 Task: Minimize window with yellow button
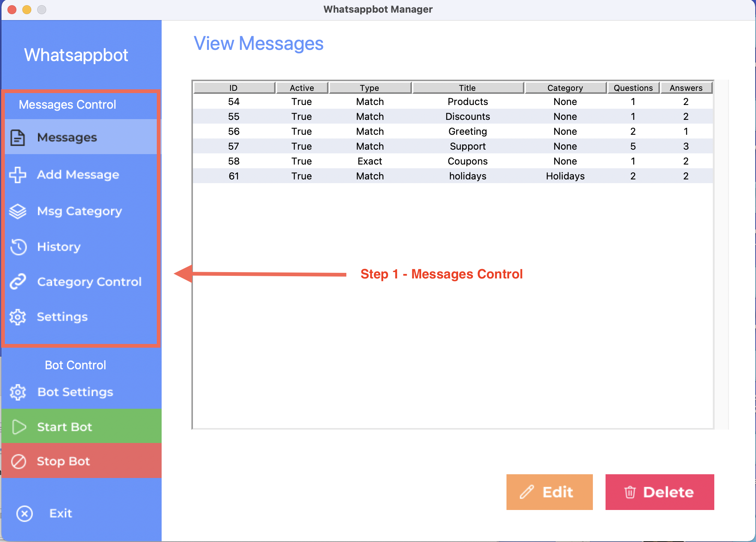tap(27, 9)
